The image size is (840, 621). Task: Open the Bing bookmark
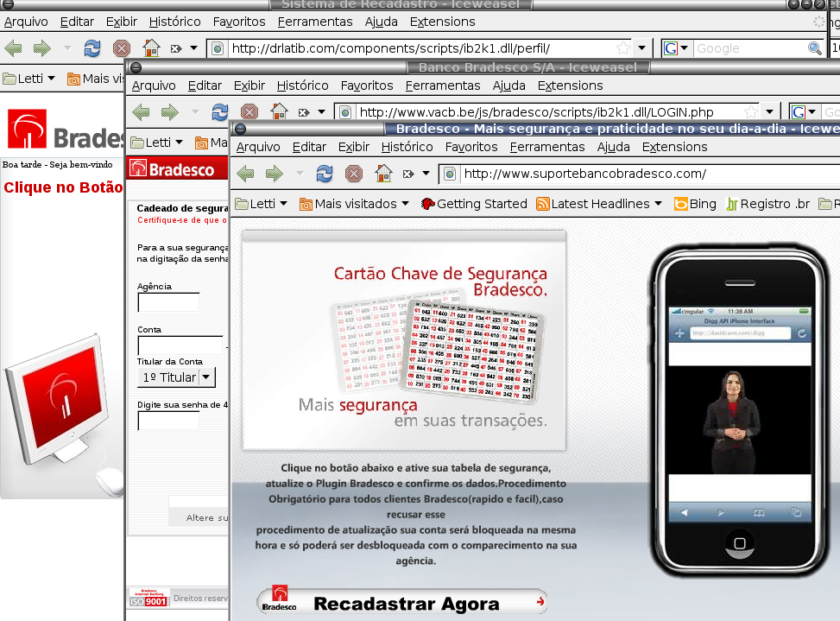click(695, 204)
